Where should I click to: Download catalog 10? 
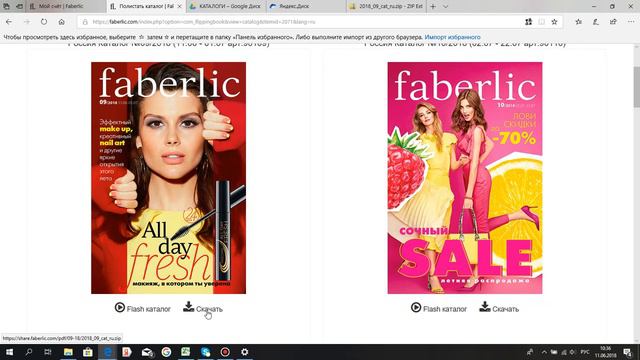506,309
